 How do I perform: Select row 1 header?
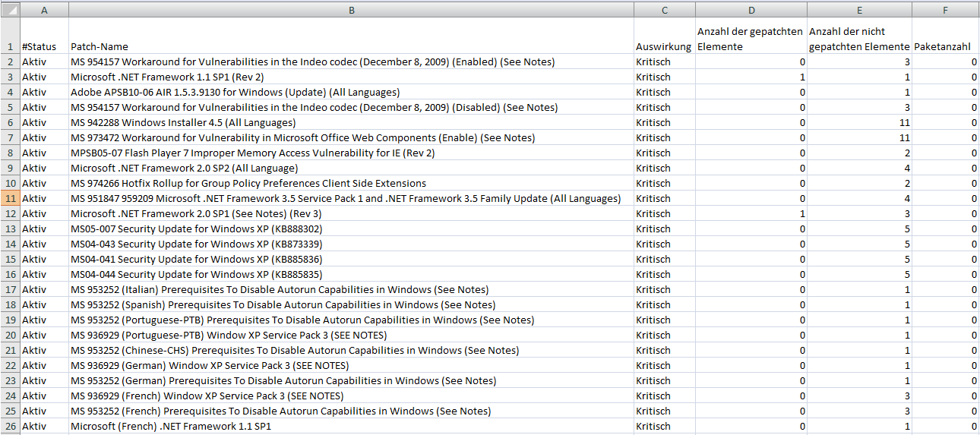coord(10,36)
